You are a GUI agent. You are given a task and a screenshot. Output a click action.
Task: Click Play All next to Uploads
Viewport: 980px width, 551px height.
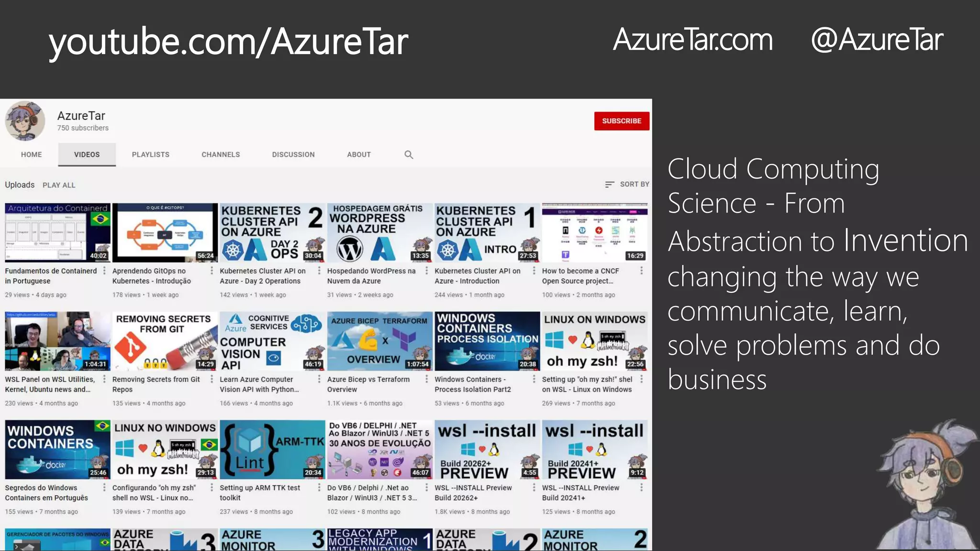pyautogui.click(x=59, y=185)
